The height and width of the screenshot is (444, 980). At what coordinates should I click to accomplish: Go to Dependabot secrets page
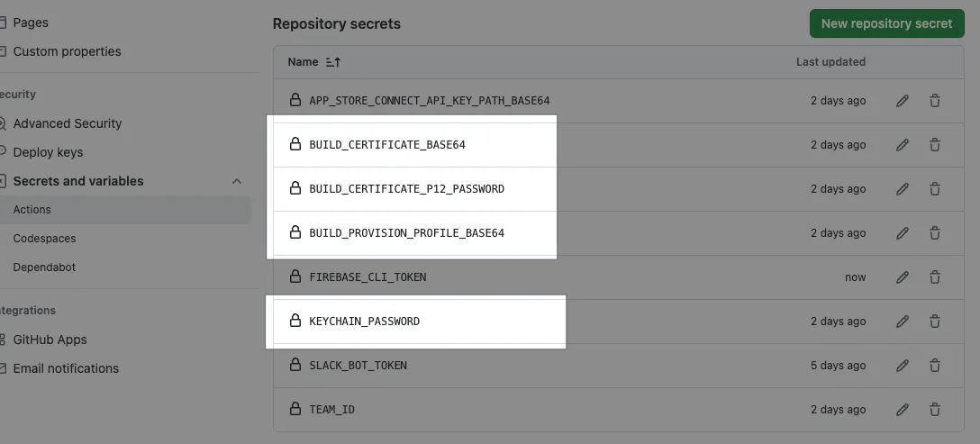click(x=44, y=267)
